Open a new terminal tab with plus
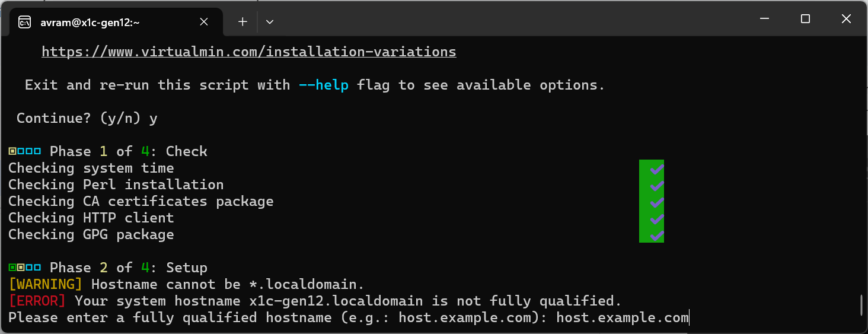Viewport: 868px width, 334px height. click(x=242, y=22)
